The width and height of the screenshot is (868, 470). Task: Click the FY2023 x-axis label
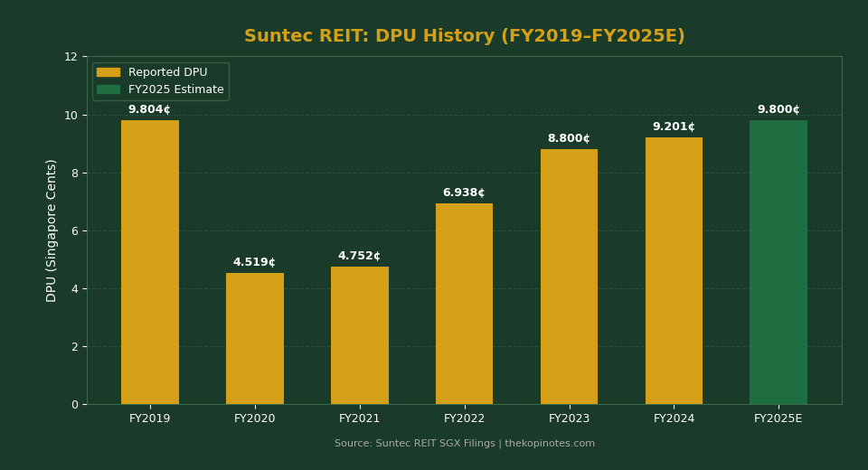point(569,418)
